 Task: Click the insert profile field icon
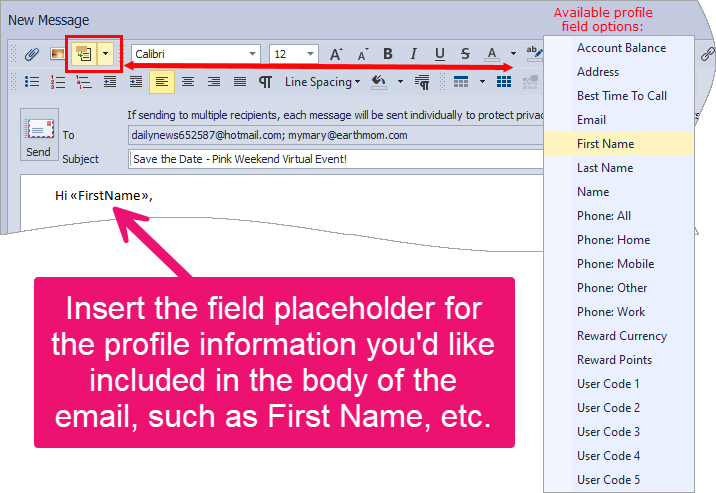click(x=84, y=54)
